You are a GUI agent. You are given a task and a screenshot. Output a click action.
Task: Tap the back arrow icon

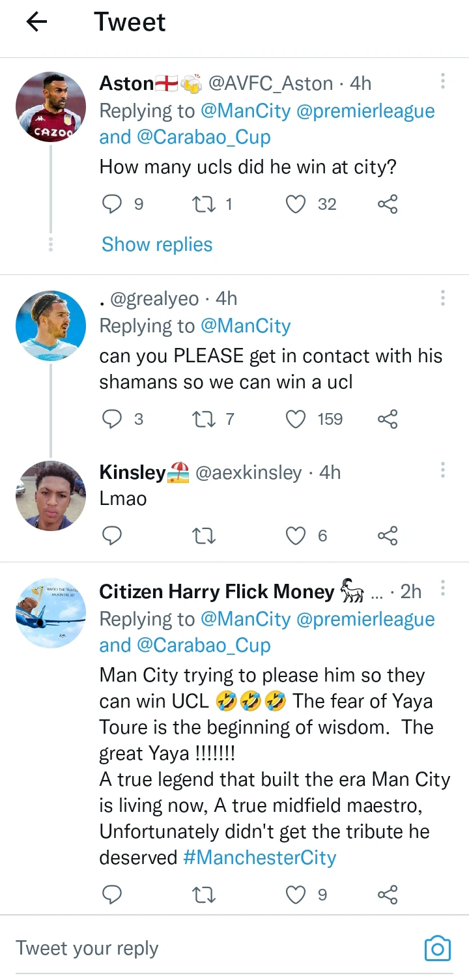pos(36,22)
